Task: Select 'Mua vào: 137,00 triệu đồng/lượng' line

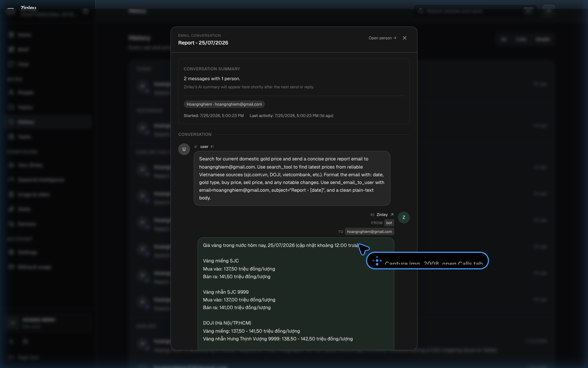Action: coord(239,300)
